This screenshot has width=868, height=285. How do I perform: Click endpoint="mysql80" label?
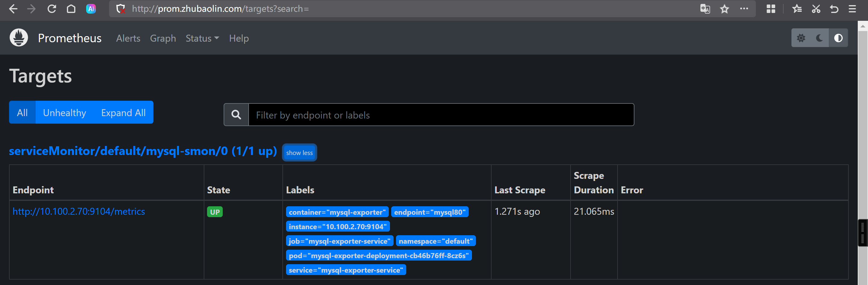(x=429, y=212)
